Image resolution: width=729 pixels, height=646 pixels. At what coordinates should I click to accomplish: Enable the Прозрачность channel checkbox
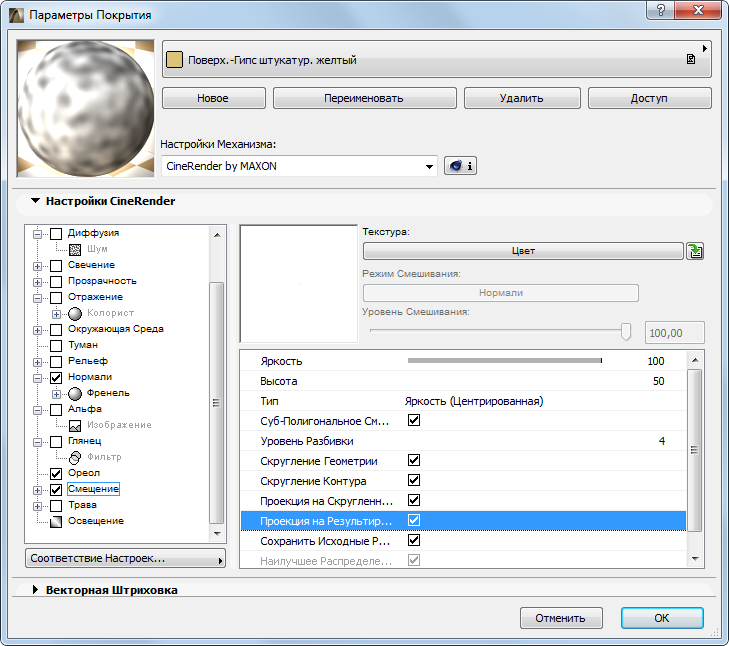(x=56, y=282)
